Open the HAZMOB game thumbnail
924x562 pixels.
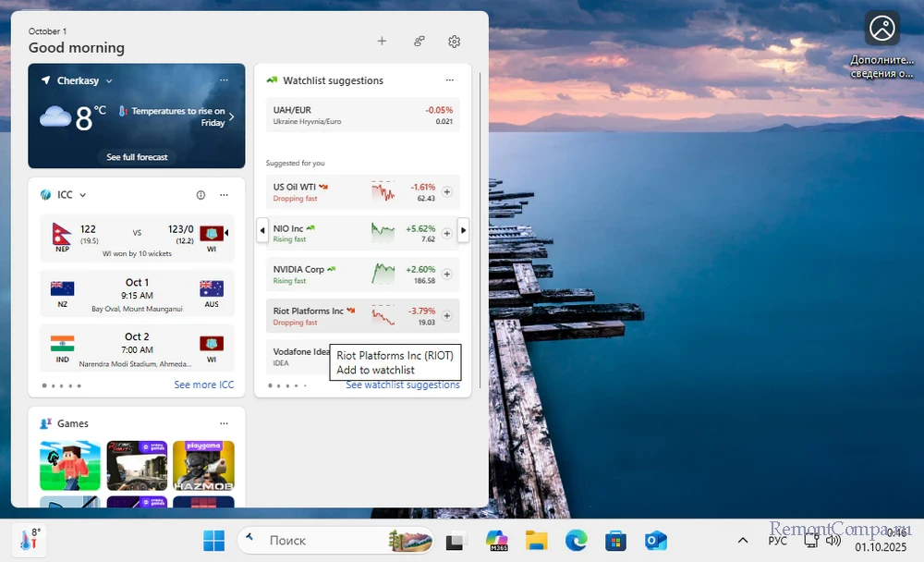[x=203, y=465]
